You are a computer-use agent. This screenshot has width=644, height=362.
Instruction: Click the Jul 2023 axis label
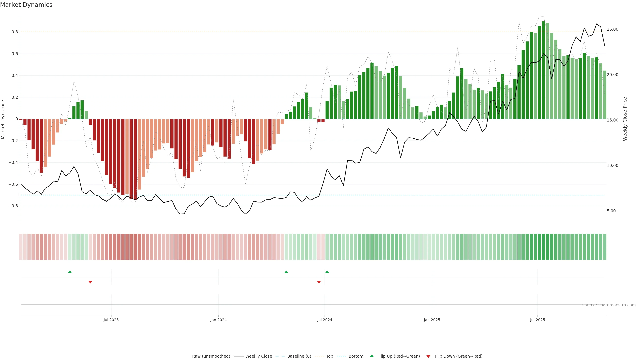[x=111, y=320]
